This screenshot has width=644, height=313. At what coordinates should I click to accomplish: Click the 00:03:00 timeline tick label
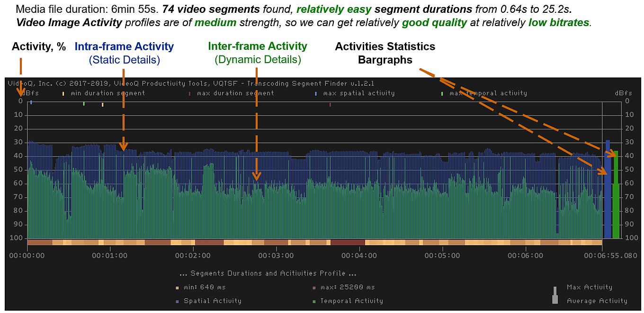[x=276, y=256]
